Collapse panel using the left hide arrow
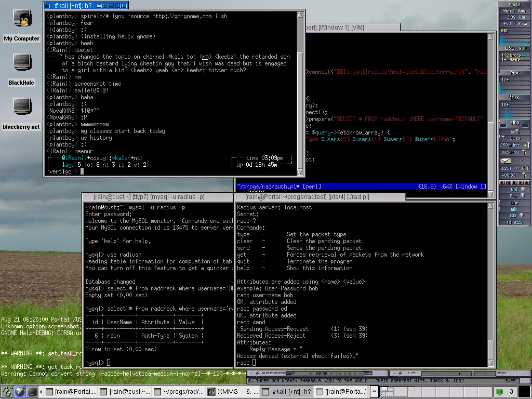532x399 pixels. (41, 392)
